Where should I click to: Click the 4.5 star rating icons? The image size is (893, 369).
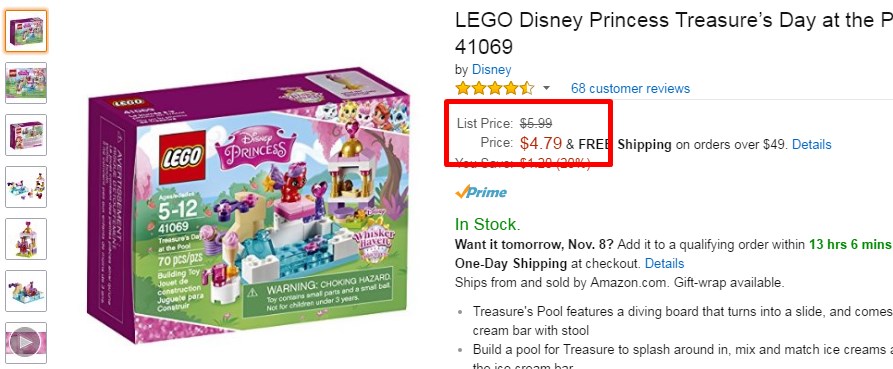coord(494,88)
